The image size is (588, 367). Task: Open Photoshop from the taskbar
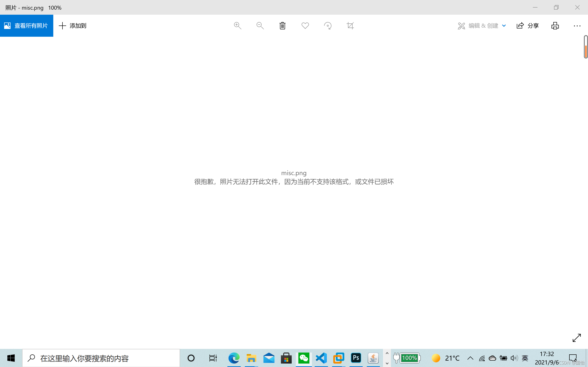[356, 358]
